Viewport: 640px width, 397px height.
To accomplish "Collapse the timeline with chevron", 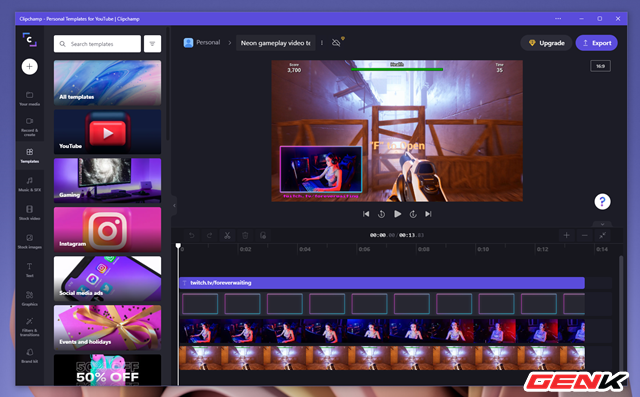I will coord(602,224).
